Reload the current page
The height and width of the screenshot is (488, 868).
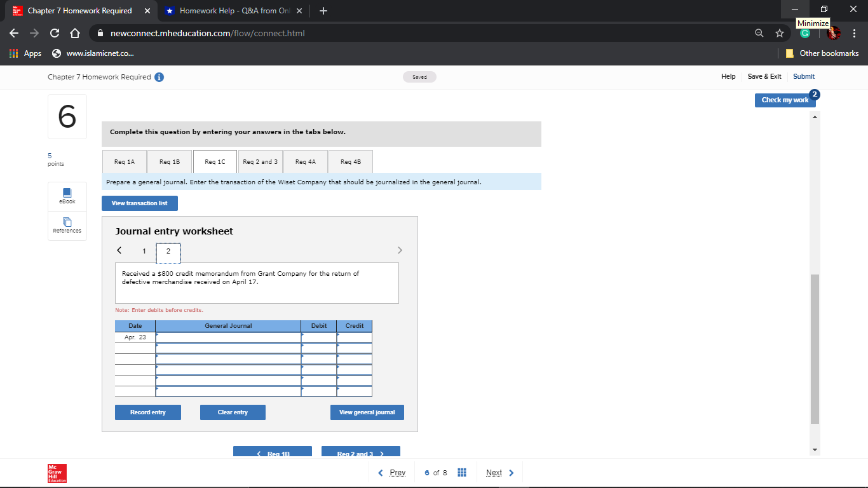point(54,32)
